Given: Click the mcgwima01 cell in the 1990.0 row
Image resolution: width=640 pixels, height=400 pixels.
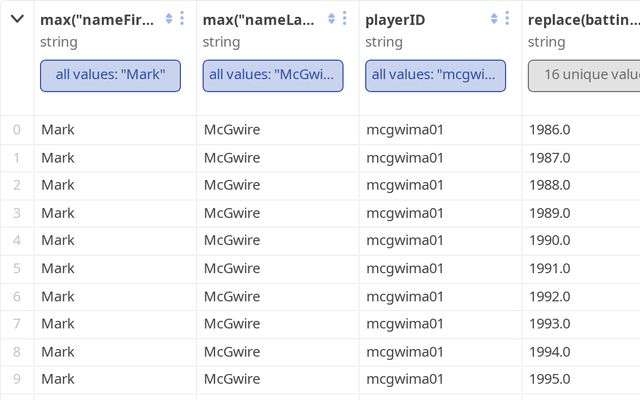Looking at the screenshot, I should [x=405, y=240].
